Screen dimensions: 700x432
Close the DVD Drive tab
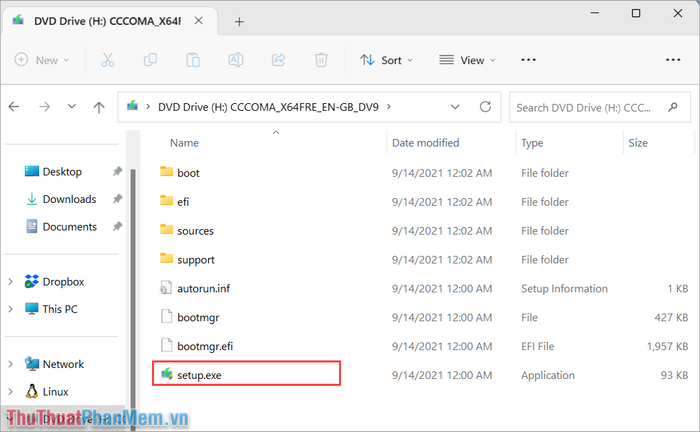199,21
